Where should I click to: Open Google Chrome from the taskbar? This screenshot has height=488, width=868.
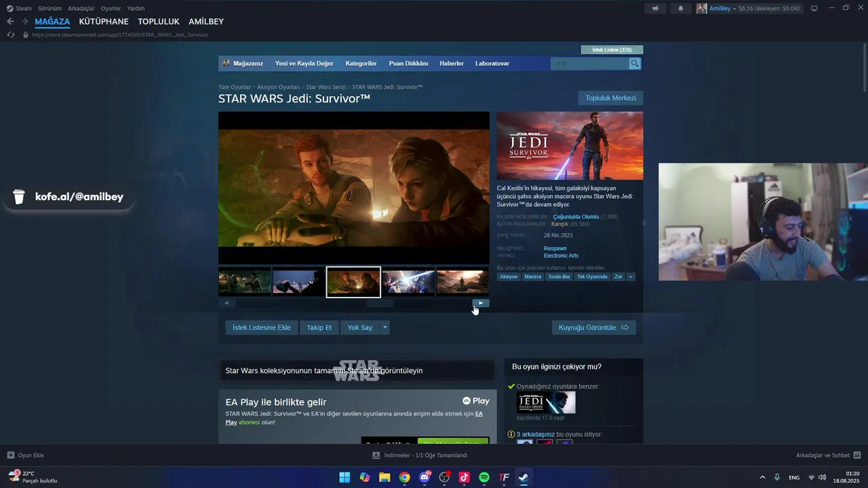tap(404, 477)
